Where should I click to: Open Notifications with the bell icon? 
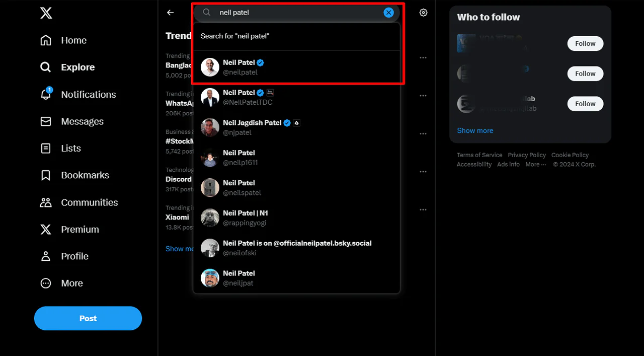[x=78, y=94]
